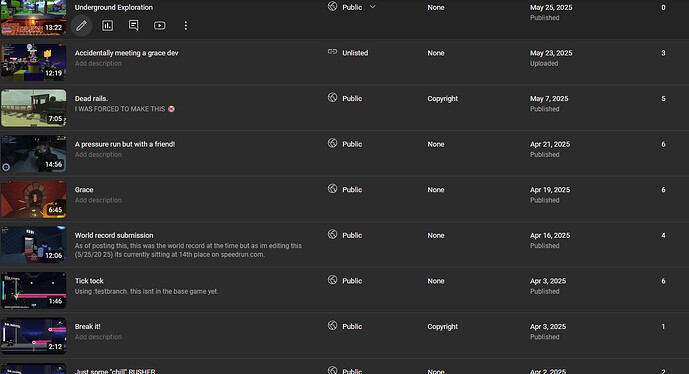Click the Accidentally meeting a grace dev thumbnail
Screen dimensions: 689x374
click(34, 62)
